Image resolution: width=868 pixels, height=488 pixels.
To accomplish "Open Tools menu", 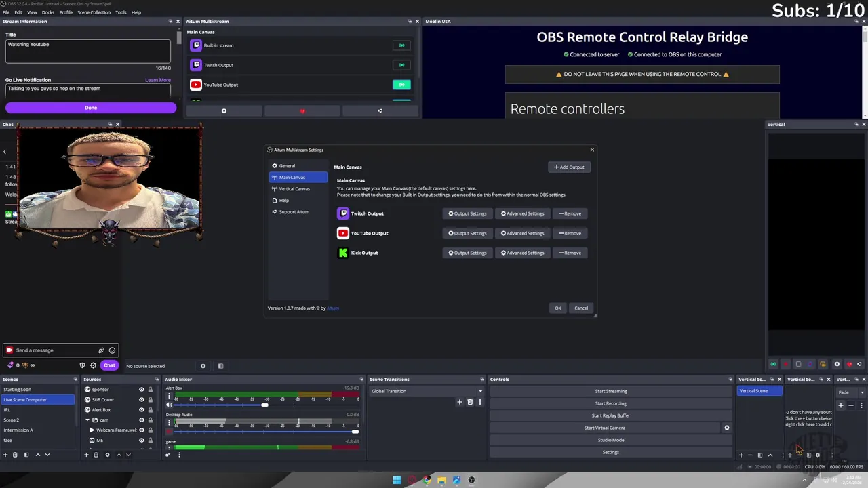I will [x=121, y=12].
